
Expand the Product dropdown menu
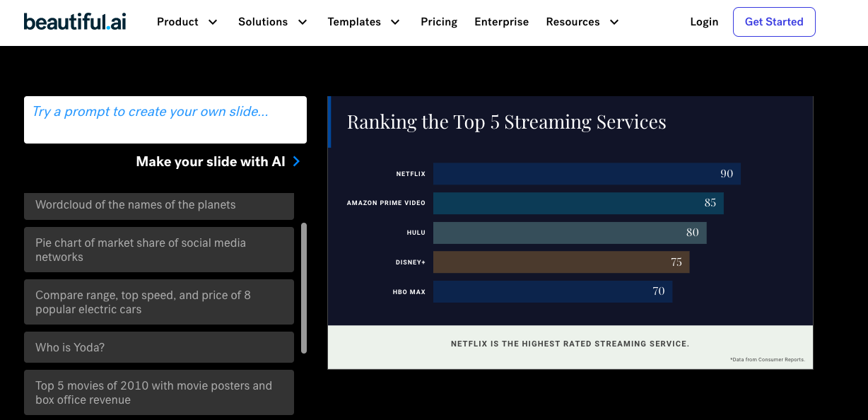click(x=187, y=22)
